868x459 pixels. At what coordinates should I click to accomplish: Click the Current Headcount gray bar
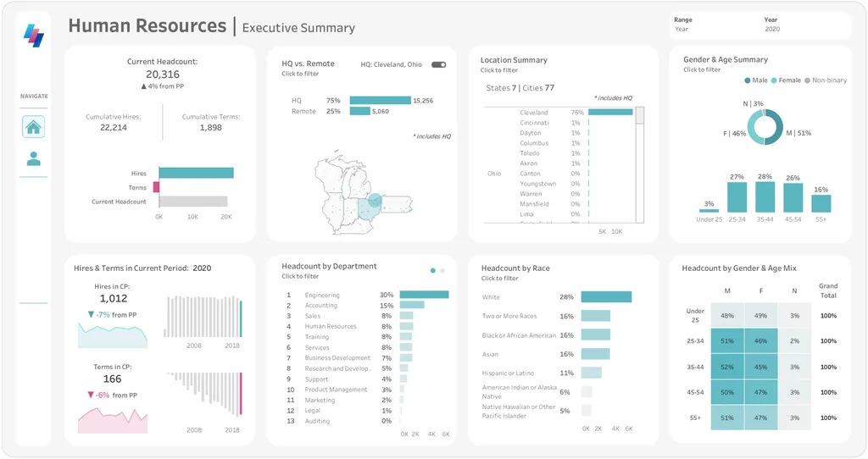click(193, 202)
